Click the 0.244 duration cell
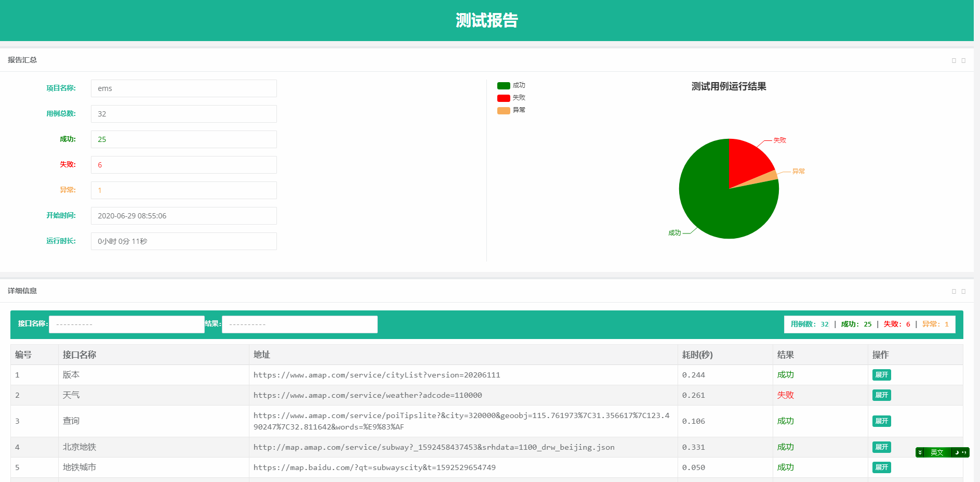The width and height of the screenshot is (980, 482). (x=725, y=375)
